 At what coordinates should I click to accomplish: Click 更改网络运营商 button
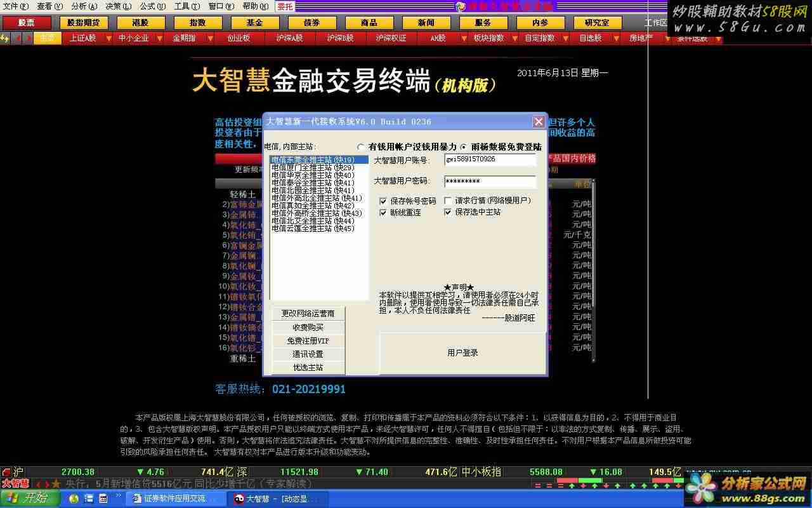[308, 314]
